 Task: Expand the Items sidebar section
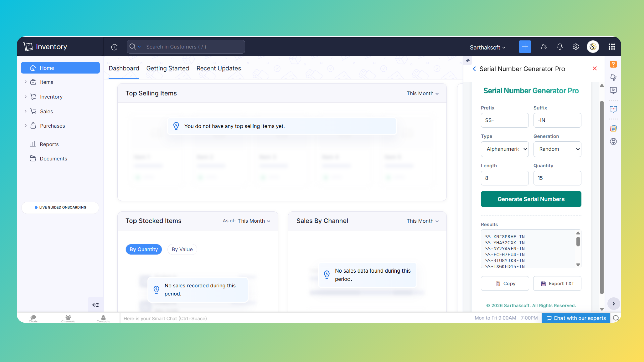pyautogui.click(x=26, y=82)
